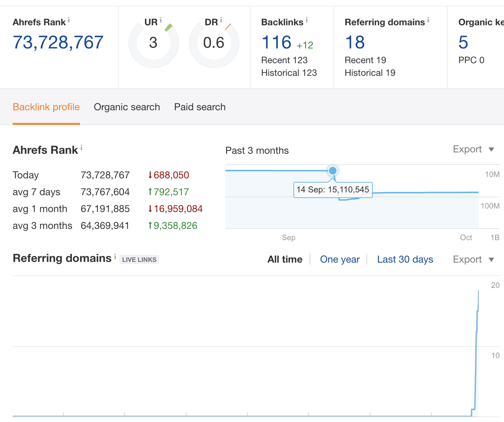Click the avg 7 days change 792,517

pyautogui.click(x=168, y=192)
